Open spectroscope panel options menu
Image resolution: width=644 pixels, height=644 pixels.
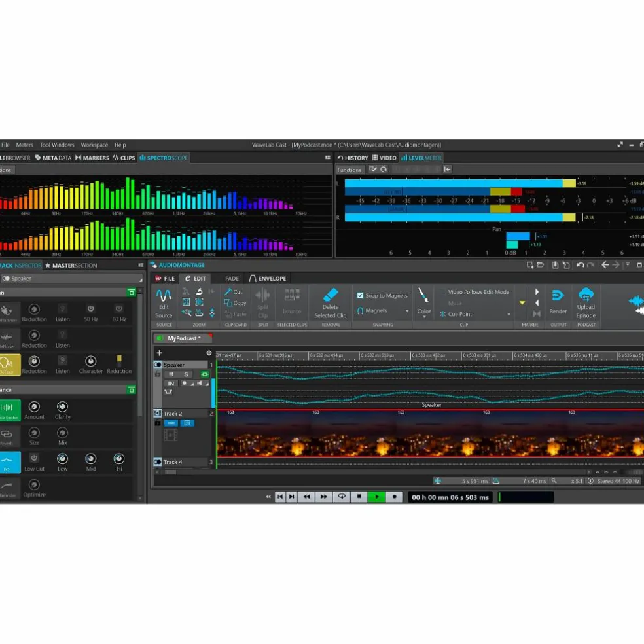(x=327, y=158)
